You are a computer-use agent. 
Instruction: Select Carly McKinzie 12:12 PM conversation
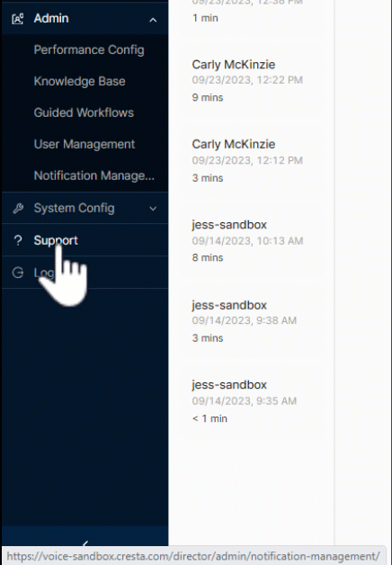pos(251,161)
